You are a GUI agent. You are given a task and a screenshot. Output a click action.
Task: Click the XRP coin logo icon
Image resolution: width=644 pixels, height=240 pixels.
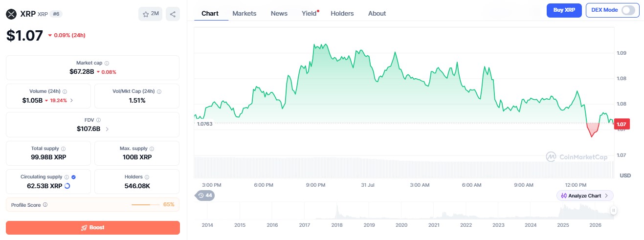(11, 14)
